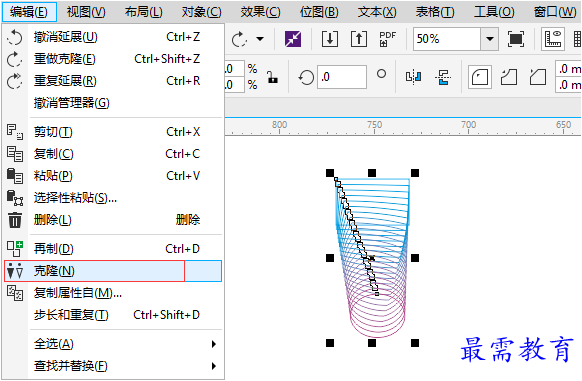Click the mirror vertically icon

click(x=443, y=77)
